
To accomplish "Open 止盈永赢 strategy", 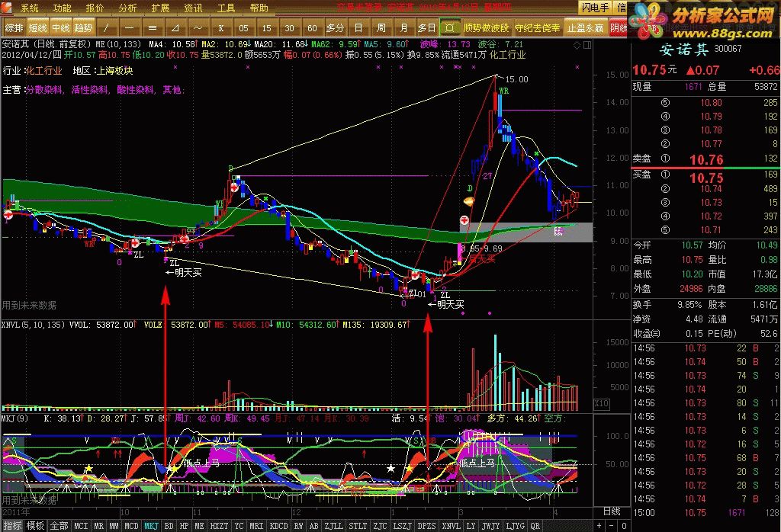I will pyautogui.click(x=585, y=28).
